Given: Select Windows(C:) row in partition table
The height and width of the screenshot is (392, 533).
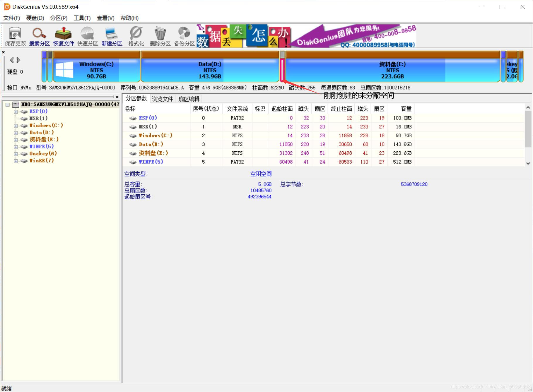Looking at the screenshot, I should 269,135.
